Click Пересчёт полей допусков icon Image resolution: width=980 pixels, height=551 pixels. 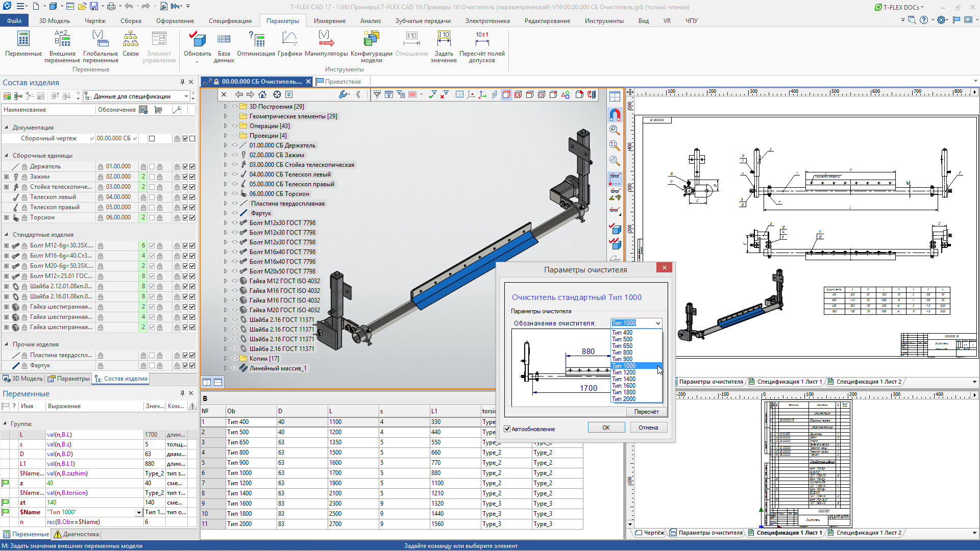[x=481, y=39]
